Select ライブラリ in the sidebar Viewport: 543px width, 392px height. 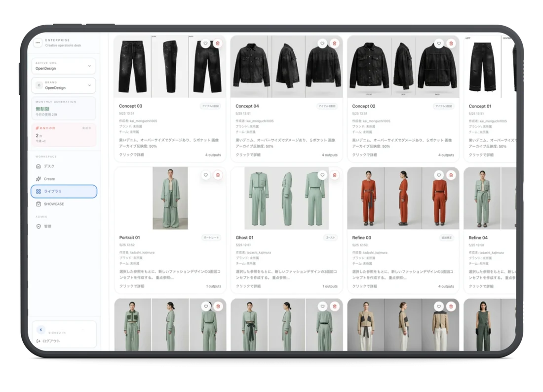[64, 192]
